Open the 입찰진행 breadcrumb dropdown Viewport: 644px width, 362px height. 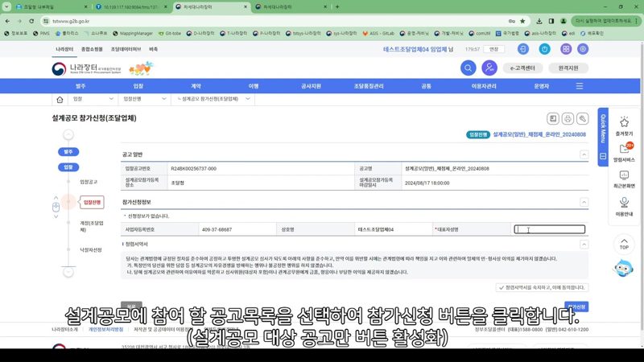coord(145,99)
